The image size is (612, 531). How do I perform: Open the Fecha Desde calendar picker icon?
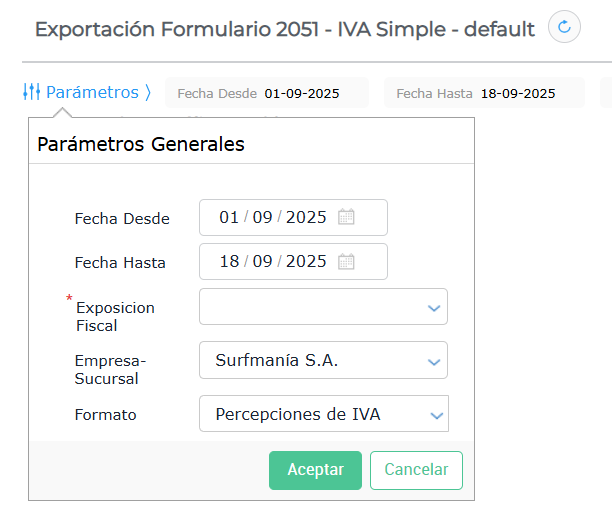(x=346, y=217)
